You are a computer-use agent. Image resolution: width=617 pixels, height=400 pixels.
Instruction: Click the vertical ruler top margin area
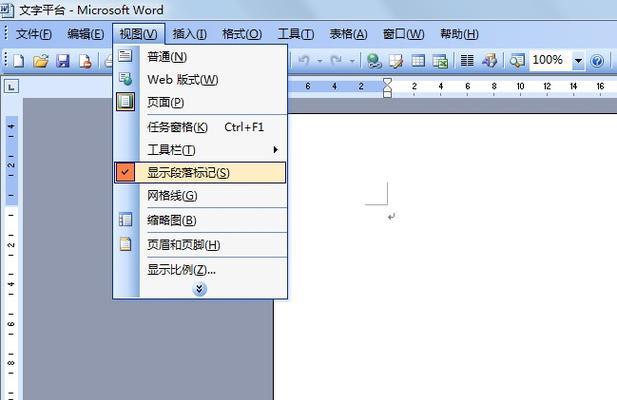[11, 160]
